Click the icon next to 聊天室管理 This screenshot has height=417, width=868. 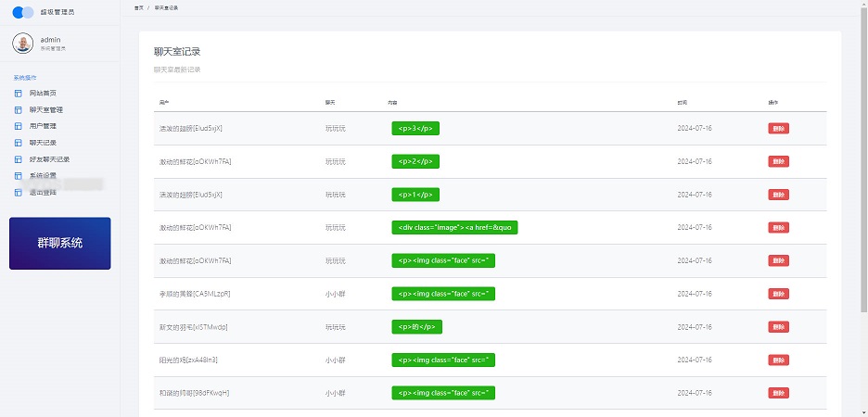point(18,109)
